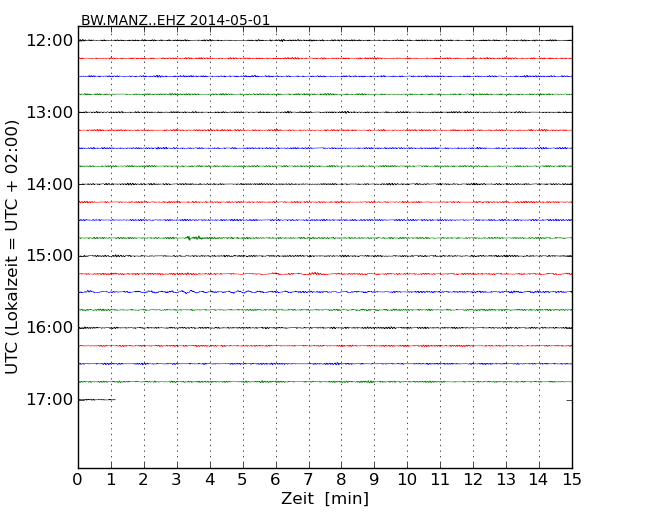Click the 13:00 y-axis label
The width and height of the screenshot is (650, 520).
pyautogui.click(x=49, y=112)
